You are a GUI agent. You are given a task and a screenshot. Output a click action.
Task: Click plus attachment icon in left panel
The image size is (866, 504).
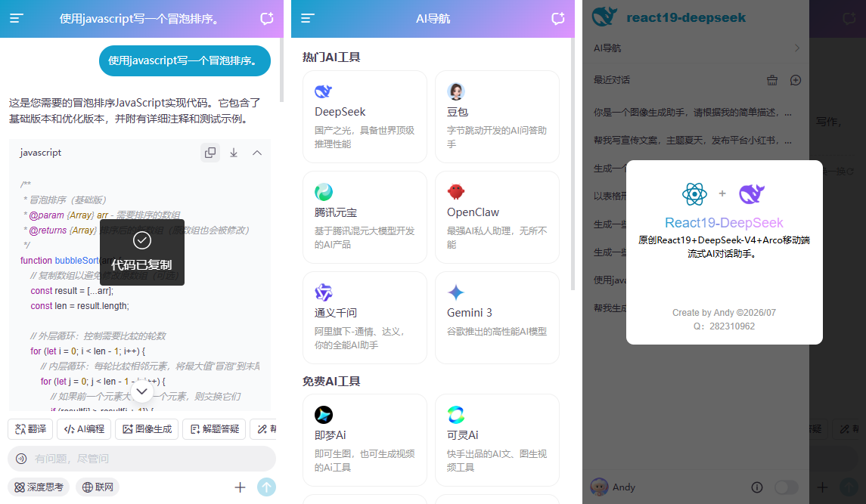[240, 487]
